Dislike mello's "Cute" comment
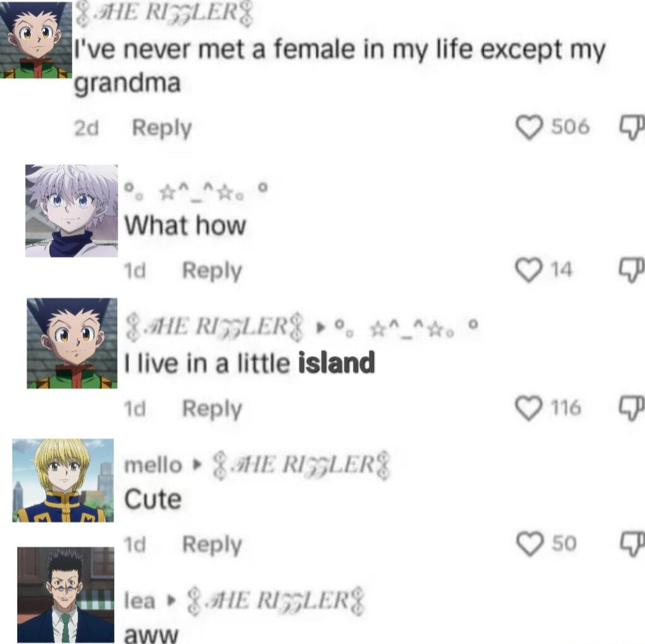Image resolution: width=645 pixels, height=644 pixels. (633, 543)
